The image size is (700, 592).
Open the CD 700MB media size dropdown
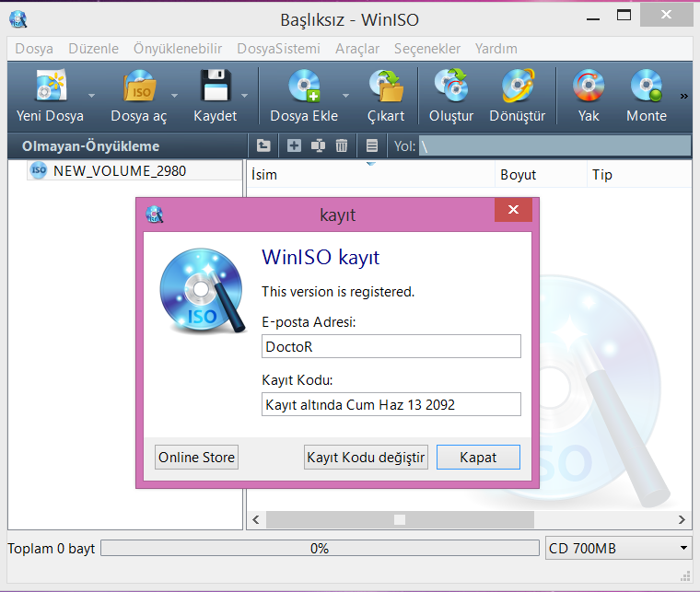[618, 548]
